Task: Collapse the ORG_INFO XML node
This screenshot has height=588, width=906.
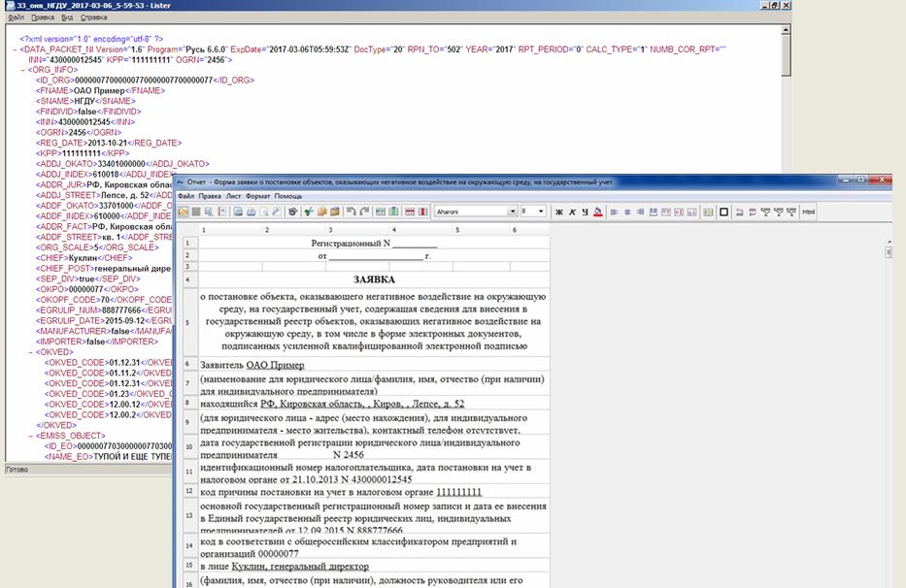Action: (23, 70)
